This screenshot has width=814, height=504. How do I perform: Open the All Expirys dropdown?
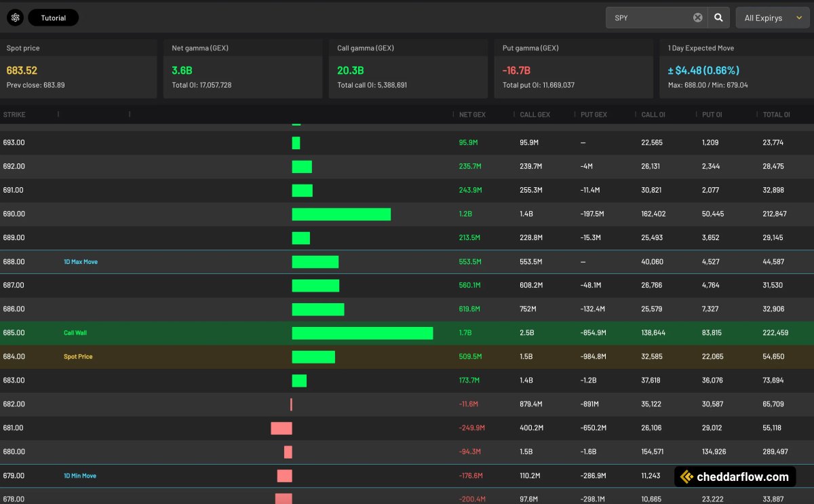[x=771, y=17]
